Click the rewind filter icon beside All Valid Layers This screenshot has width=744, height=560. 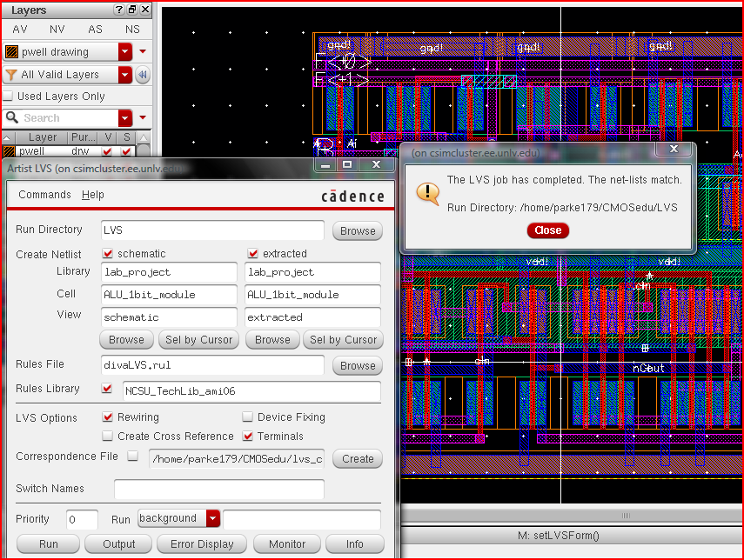(143, 75)
